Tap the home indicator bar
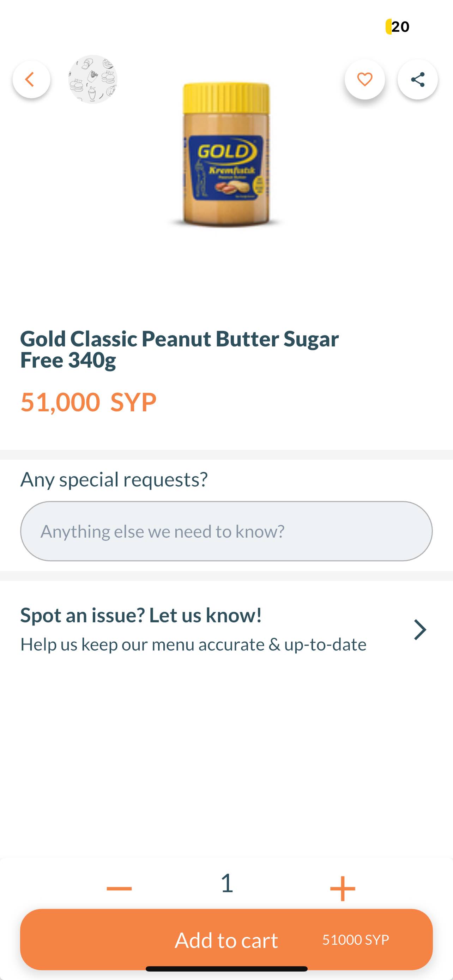This screenshot has width=453, height=980. (x=226, y=969)
